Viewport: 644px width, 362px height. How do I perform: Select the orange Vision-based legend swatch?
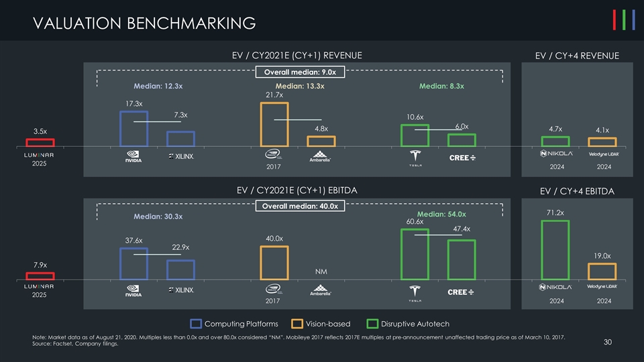pos(294,325)
